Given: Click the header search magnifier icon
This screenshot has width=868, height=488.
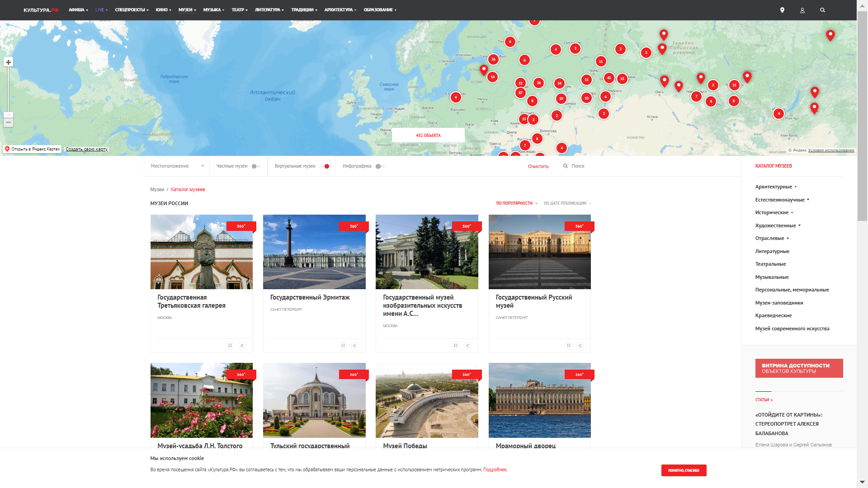Looking at the screenshot, I should 822,10.
